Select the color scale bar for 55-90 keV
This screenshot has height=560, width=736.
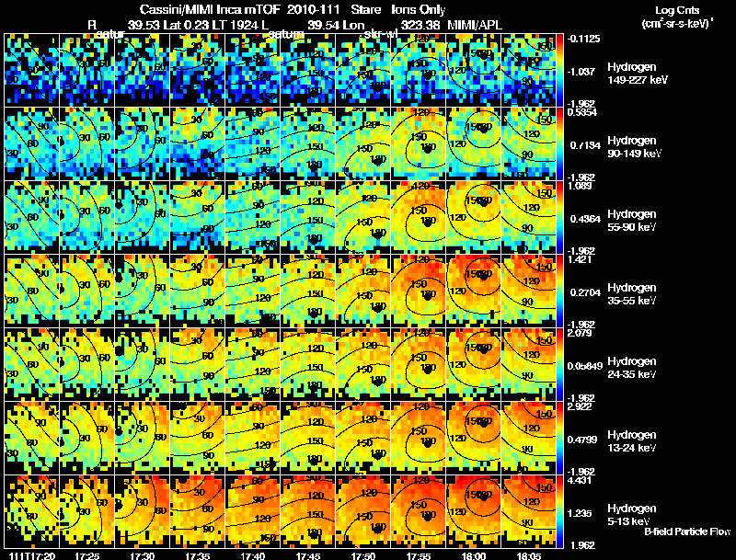pyautogui.click(x=559, y=217)
